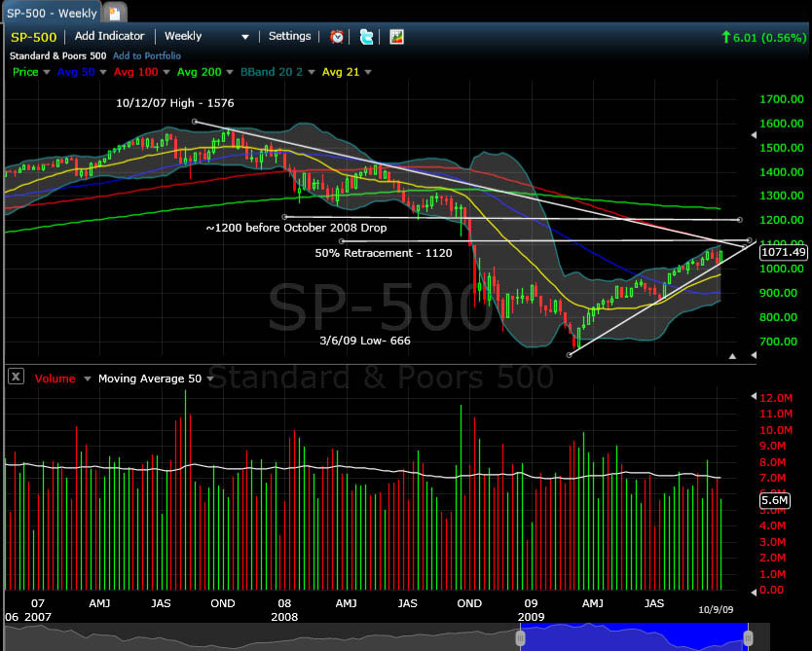Click the left arrow beside volume axis top
Image resolution: width=812 pixels, height=651 pixels.
(750, 397)
